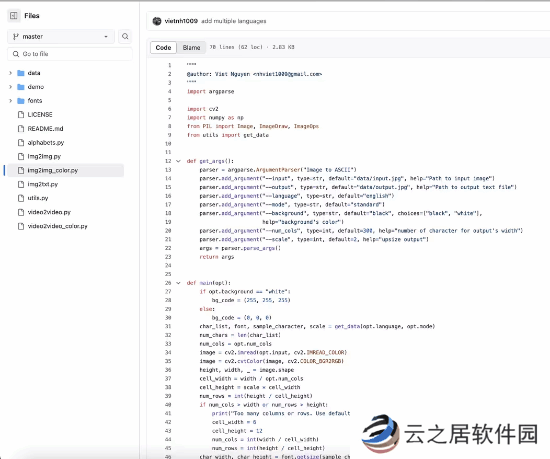Click the LICENSE file icon
Image resolution: width=550 pixels, height=459 pixels.
tap(21, 115)
